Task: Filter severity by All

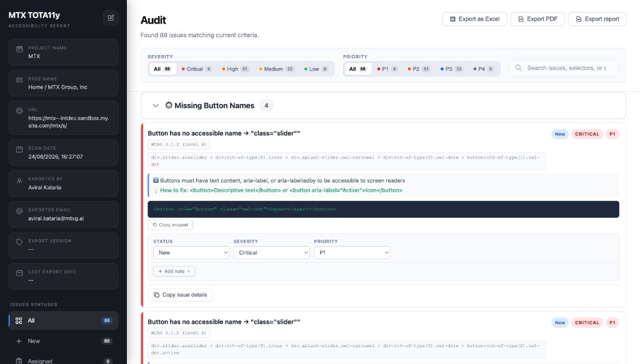Action: click(162, 69)
